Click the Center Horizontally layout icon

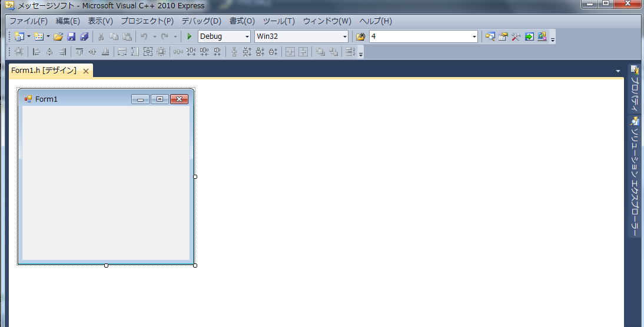pyautogui.click(x=290, y=52)
